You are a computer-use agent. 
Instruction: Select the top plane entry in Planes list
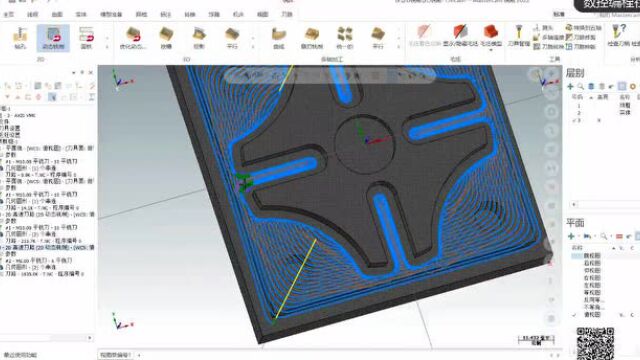[591, 256]
